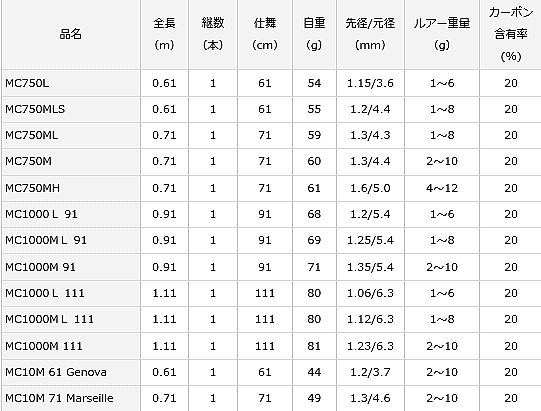Select the MC750L product name cell

click(71, 83)
